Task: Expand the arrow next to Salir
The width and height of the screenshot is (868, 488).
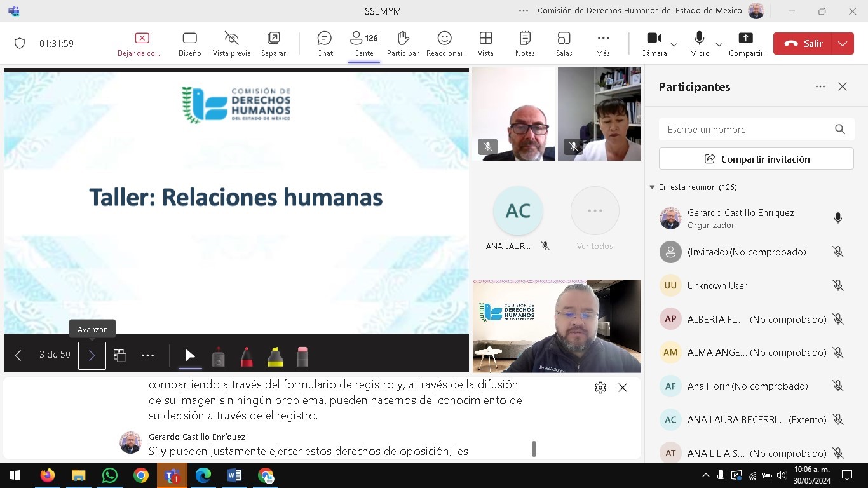Action: [x=842, y=44]
